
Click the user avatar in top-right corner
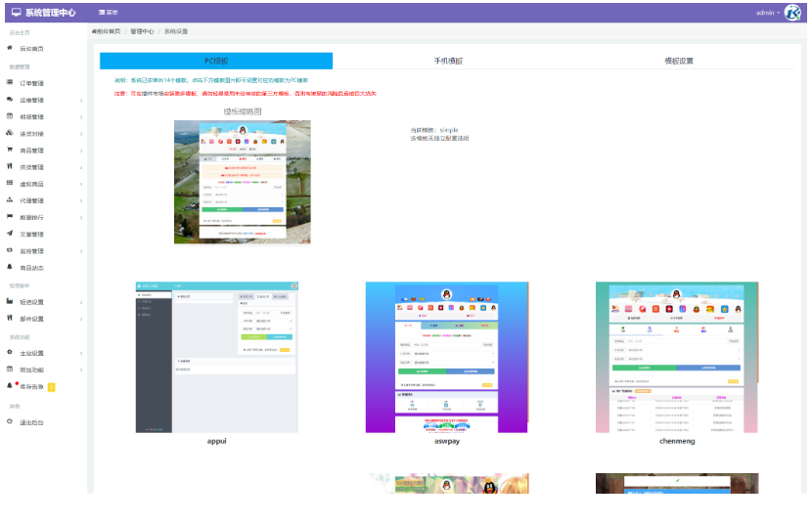[x=792, y=13]
